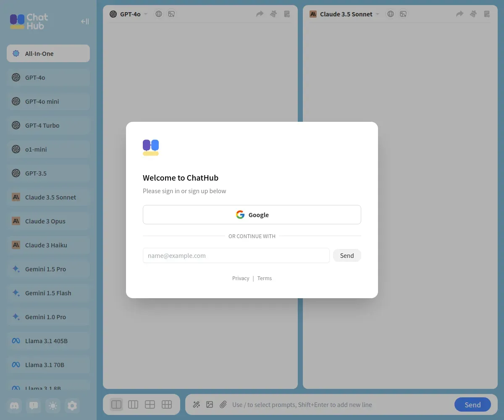Click the email address input field
Screen dimensions: 504x420
click(236, 255)
